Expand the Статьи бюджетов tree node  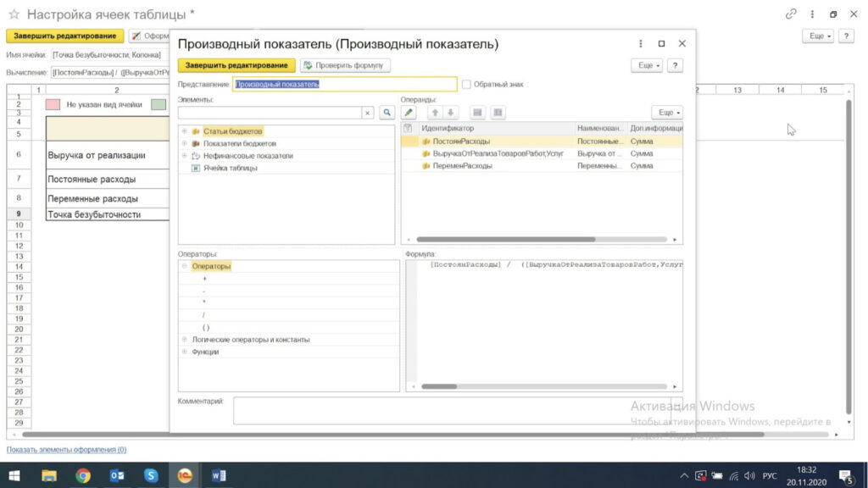click(184, 131)
